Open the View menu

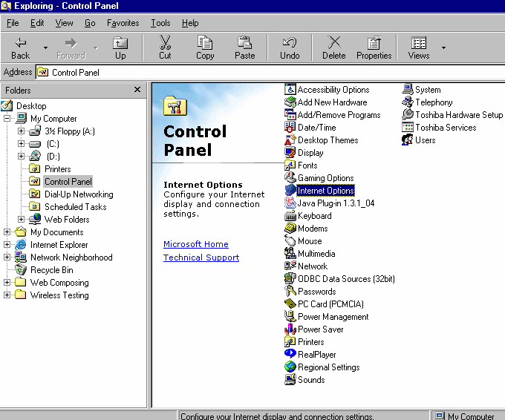[x=64, y=23]
